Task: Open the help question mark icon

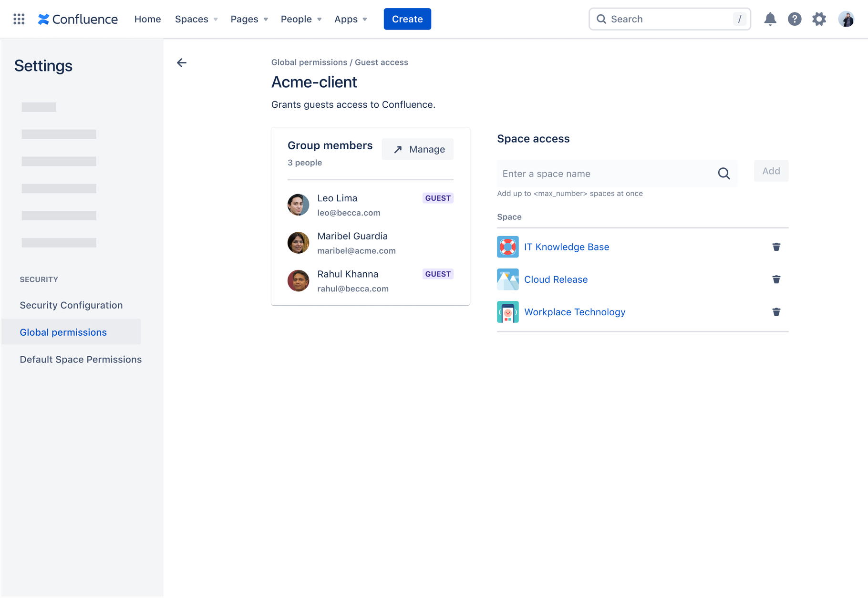Action: pos(795,19)
